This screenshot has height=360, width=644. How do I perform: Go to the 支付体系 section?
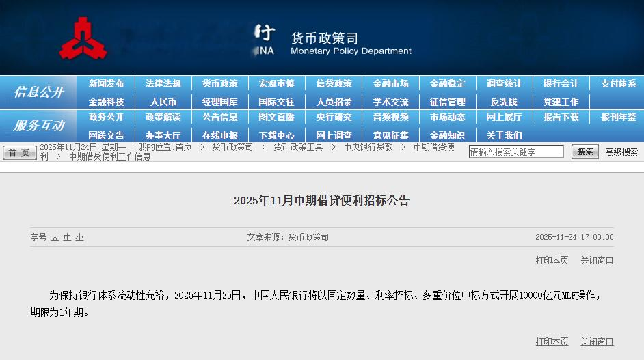click(618, 84)
